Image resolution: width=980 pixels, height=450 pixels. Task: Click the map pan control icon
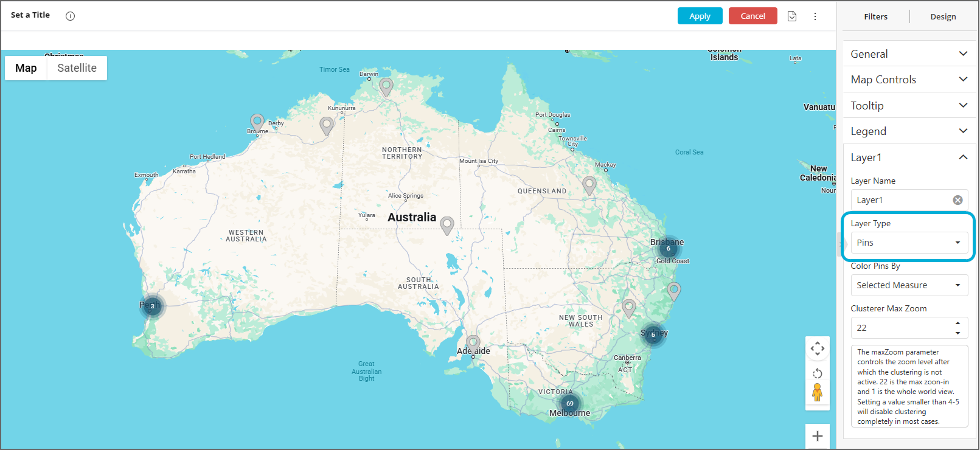click(817, 348)
